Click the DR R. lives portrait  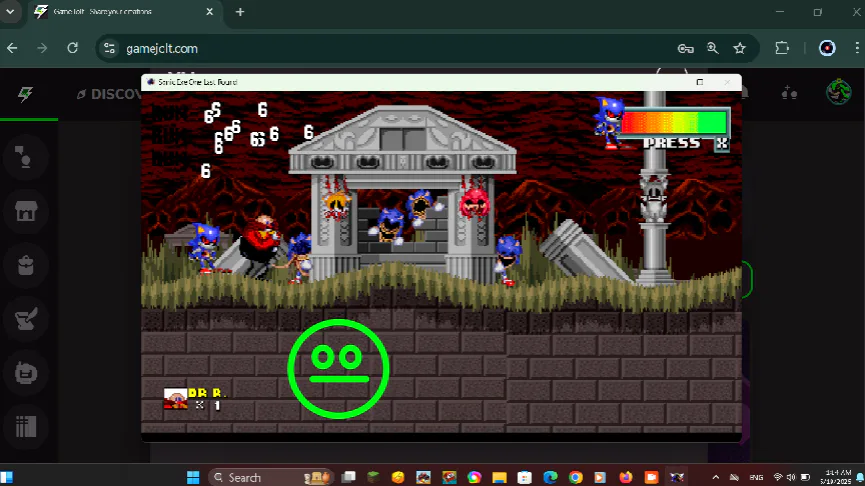click(175, 398)
